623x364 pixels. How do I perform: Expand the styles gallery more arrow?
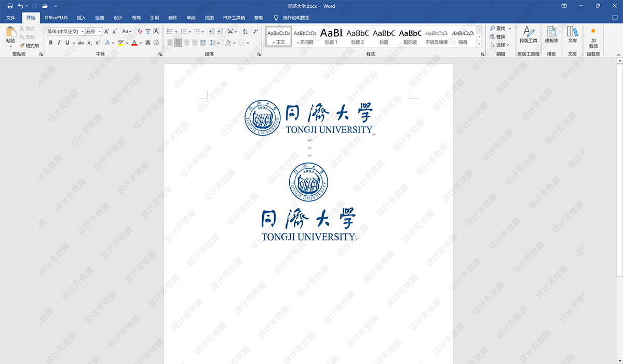coord(479,43)
